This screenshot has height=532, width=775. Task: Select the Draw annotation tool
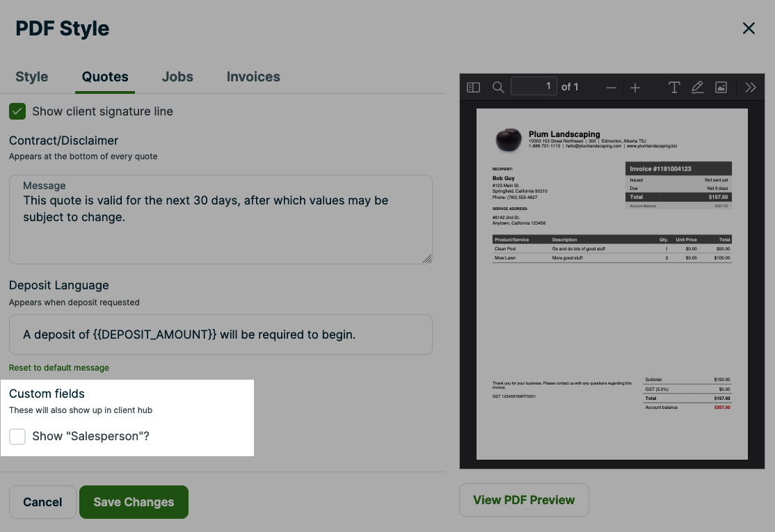tap(697, 87)
